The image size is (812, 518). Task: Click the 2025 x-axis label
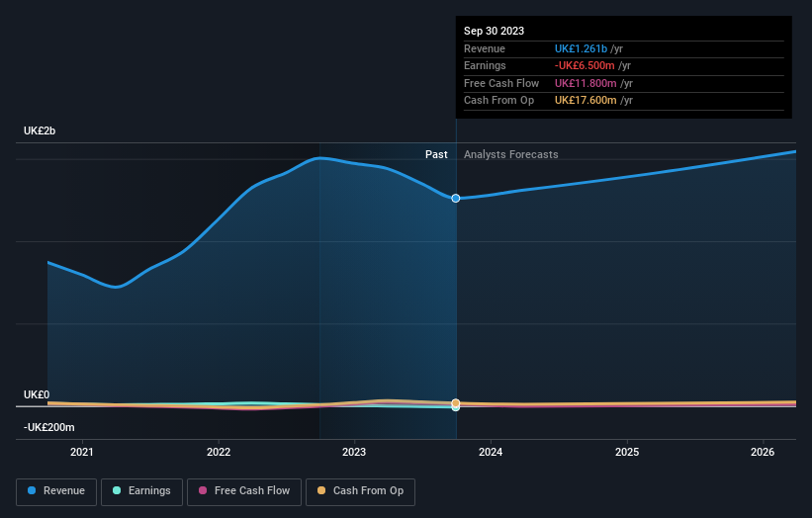(x=627, y=452)
